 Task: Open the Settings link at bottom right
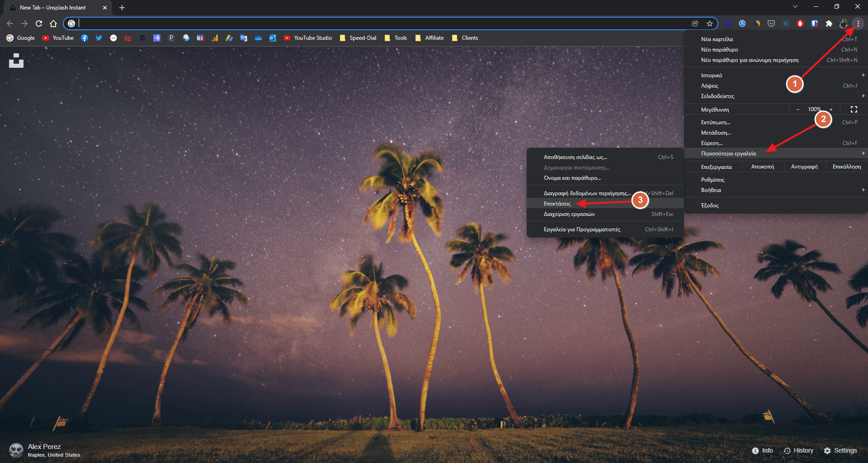point(840,450)
